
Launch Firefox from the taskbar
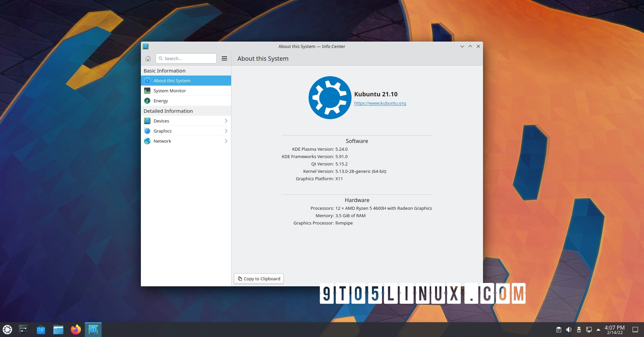click(75, 329)
